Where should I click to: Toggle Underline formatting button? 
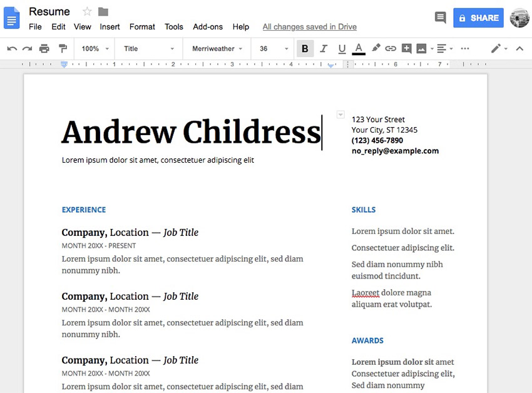(x=342, y=49)
